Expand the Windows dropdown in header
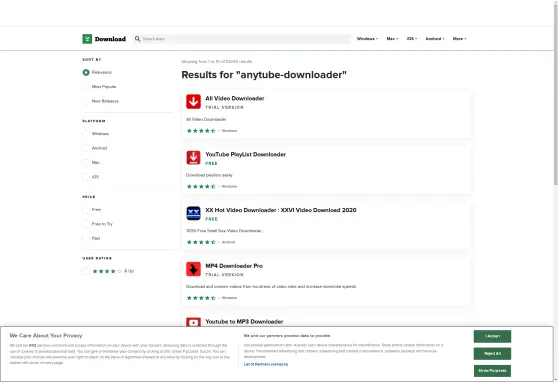The image size is (558, 382). coord(367,39)
